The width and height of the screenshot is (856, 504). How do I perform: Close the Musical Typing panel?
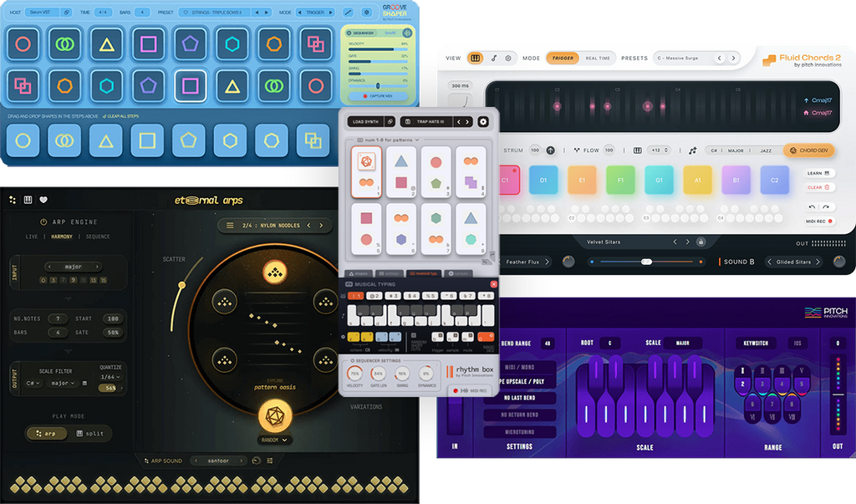coord(493,284)
